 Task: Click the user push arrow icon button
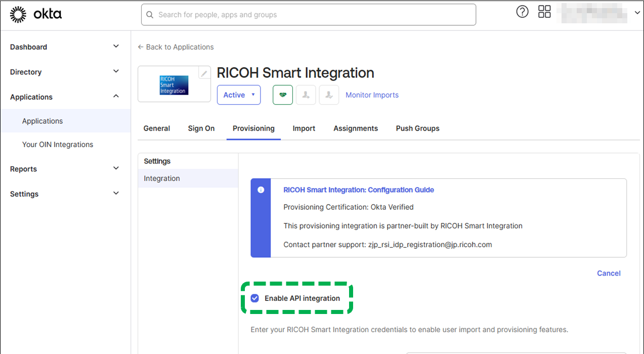(x=306, y=95)
